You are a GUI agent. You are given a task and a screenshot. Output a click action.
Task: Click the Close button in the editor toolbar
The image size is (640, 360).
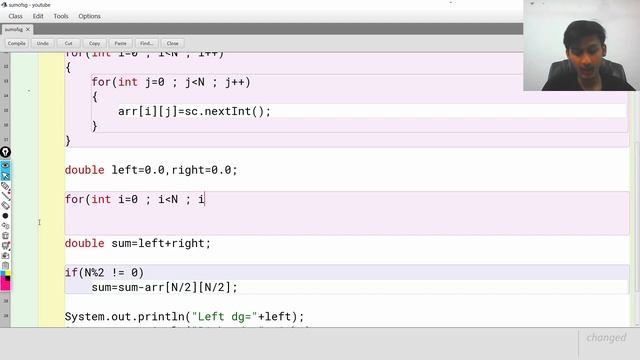(x=172, y=43)
